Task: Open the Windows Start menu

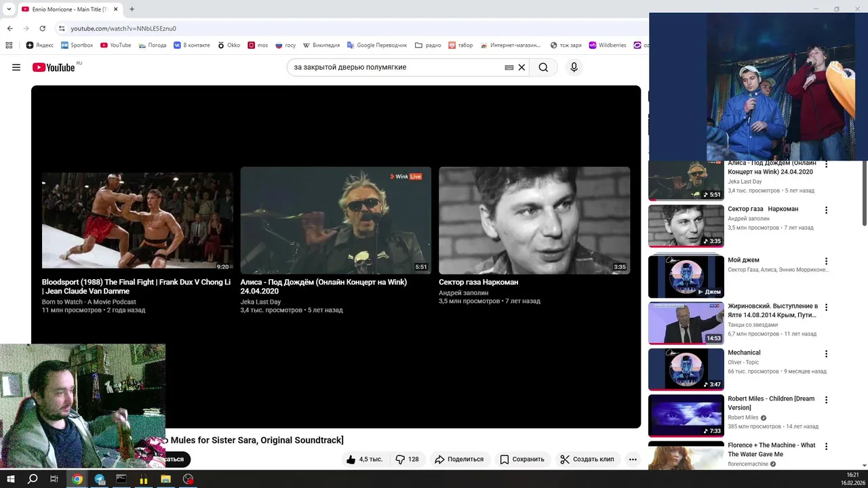Action: (10, 479)
